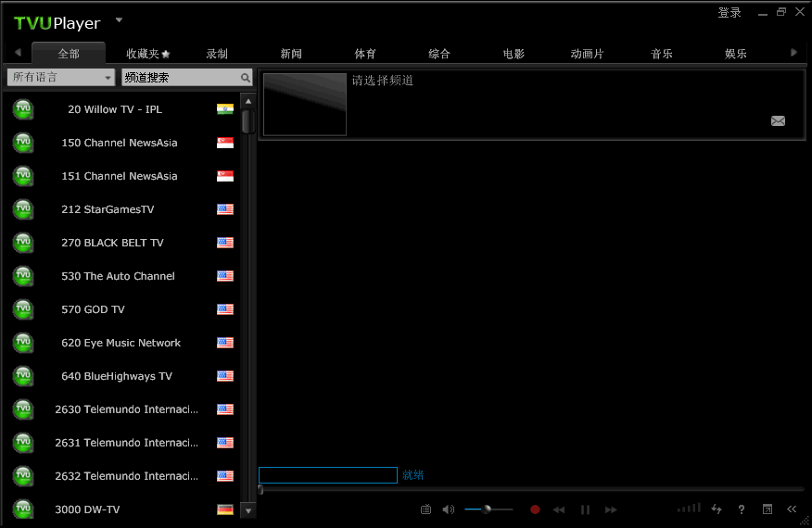Viewport: 812px width, 528px height.
Task: Click the fast forward button
Action: coord(611,509)
